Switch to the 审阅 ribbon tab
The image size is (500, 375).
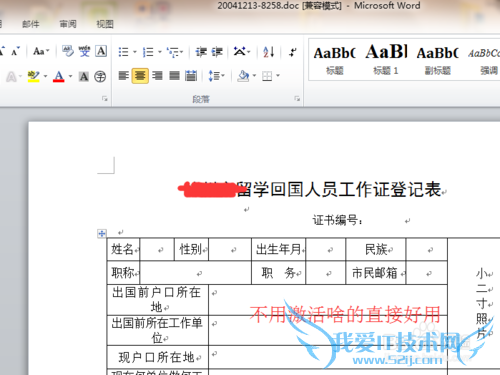click(68, 24)
